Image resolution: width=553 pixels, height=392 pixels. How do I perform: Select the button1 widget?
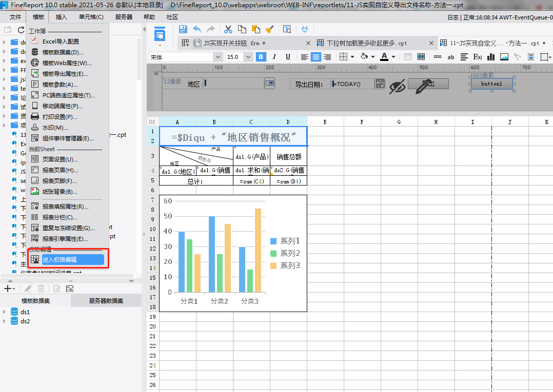(491, 84)
